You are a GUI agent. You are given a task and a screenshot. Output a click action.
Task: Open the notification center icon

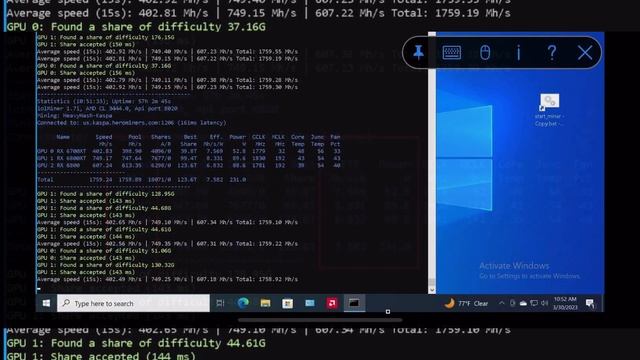[x=590, y=303]
